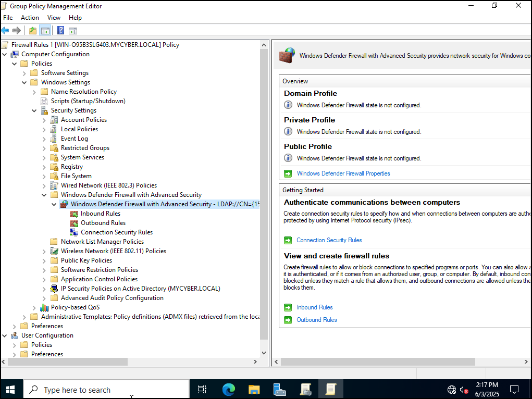Click the IP Security Policies shield icon

[x=54, y=289]
